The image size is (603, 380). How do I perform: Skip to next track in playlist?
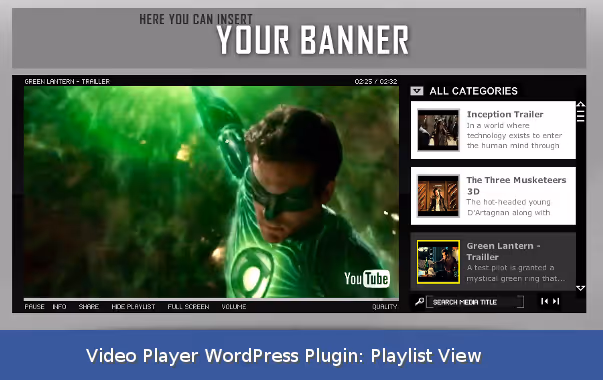pyautogui.click(x=556, y=301)
